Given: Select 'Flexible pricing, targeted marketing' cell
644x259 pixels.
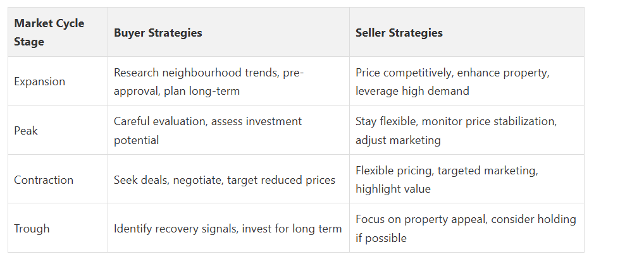Looking at the screenshot, I should click(467, 179).
